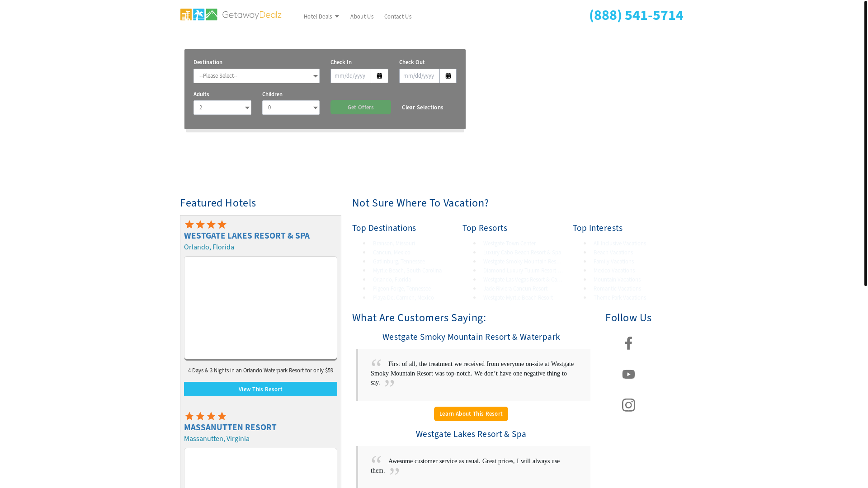
Task: Open the Children count dropdown
Action: 291,108
